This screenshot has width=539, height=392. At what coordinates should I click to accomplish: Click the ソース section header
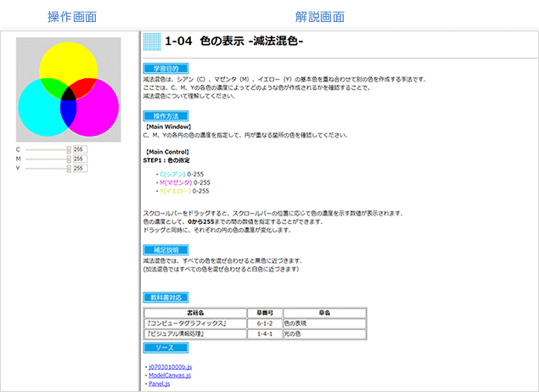166,348
